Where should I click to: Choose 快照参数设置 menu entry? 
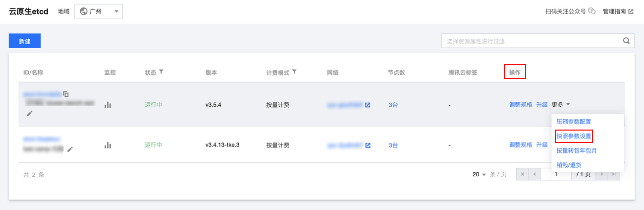pos(574,136)
